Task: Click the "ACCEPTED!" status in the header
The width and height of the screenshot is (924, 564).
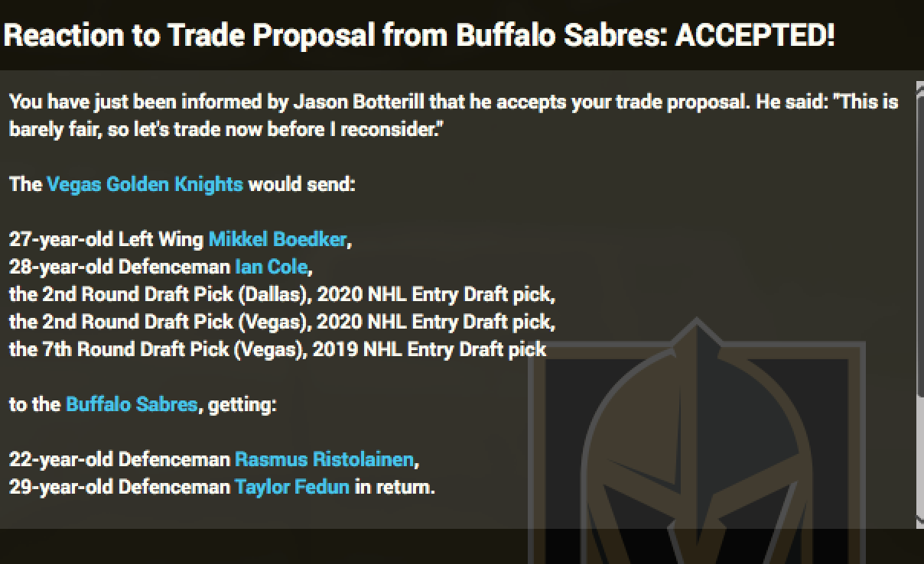Action: click(754, 36)
